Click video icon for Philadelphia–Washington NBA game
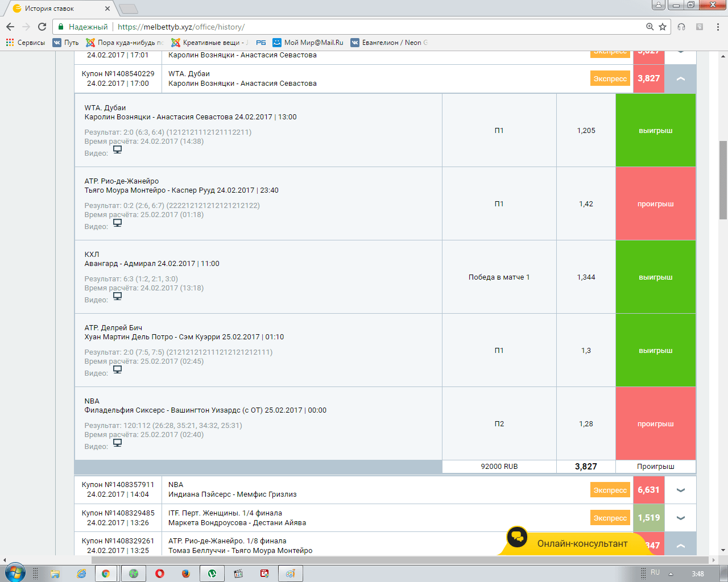 pyautogui.click(x=117, y=443)
